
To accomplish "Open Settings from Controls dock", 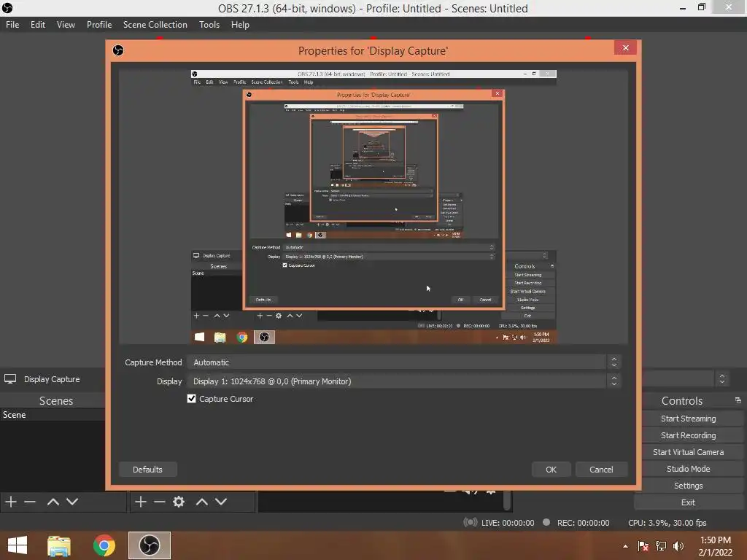I will pyautogui.click(x=688, y=485).
